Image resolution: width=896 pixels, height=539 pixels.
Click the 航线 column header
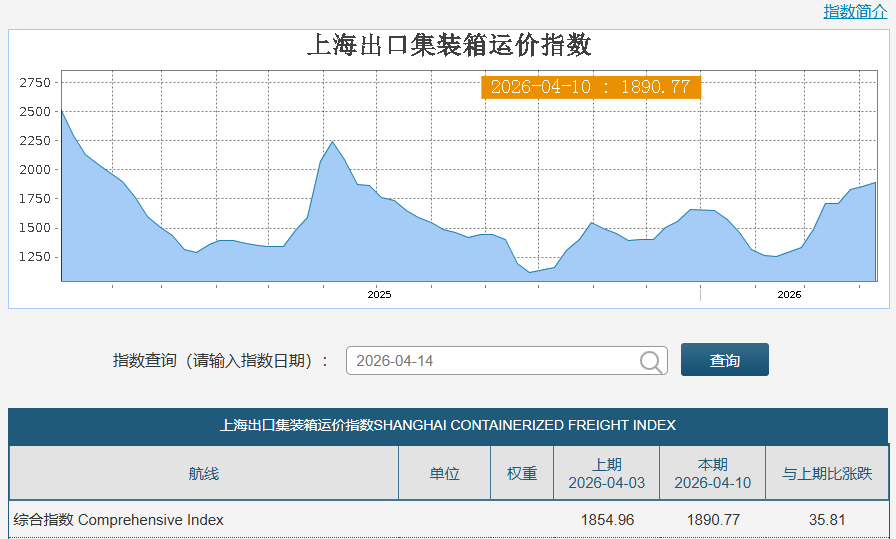coord(204,473)
